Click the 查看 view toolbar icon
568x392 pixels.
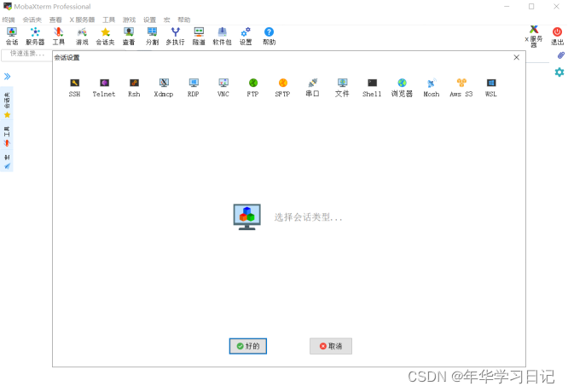click(129, 36)
